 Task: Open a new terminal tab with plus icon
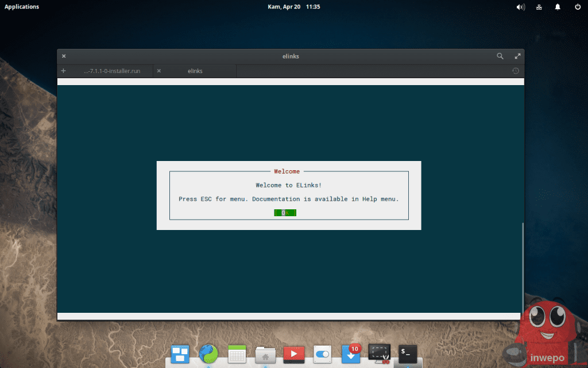64,71
